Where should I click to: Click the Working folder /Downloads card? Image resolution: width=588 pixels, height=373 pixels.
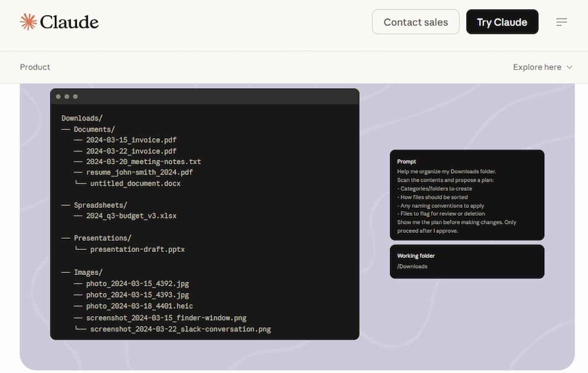pyautogui.click(x=466, y=261)
